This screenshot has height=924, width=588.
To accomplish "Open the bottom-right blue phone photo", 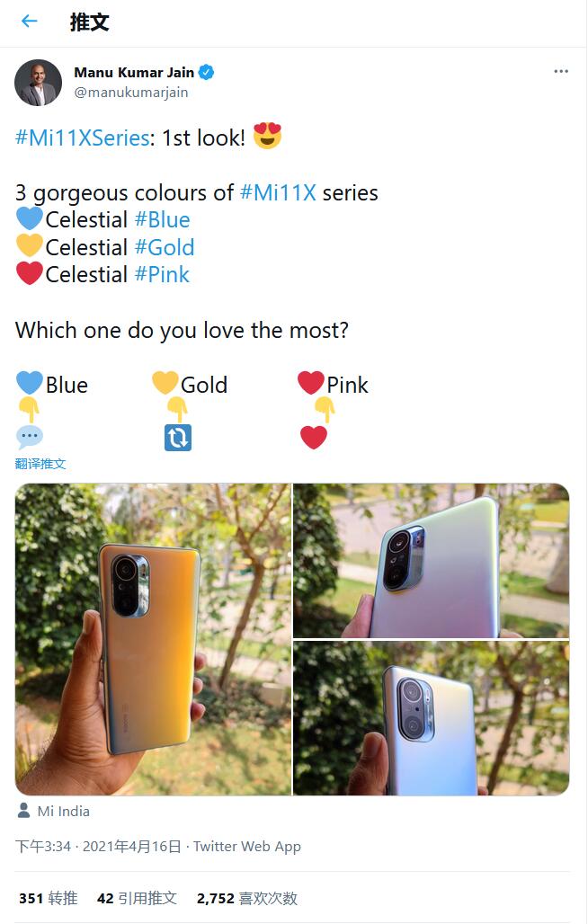I will 432,718.
